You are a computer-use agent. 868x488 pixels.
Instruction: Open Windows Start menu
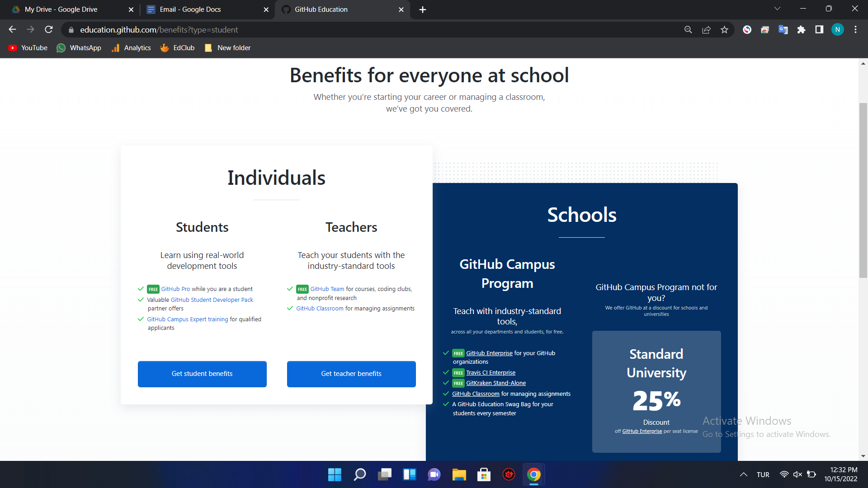(335, 474)
